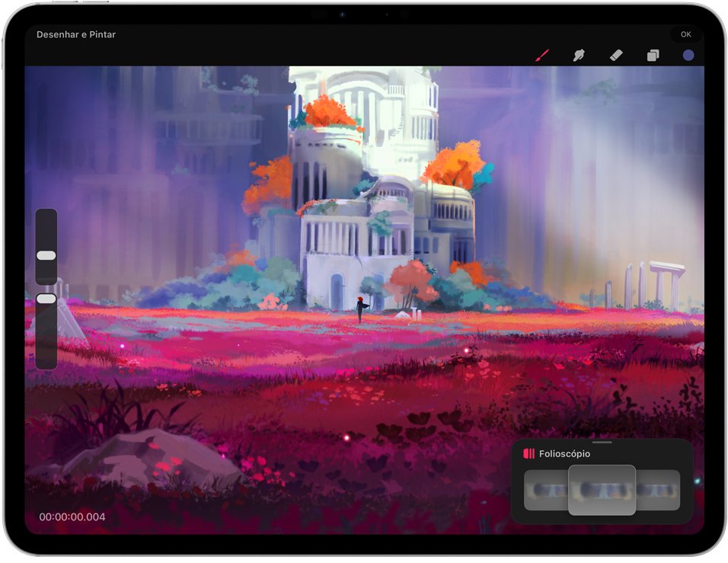The width and height of the screenshot is (728, 563).
Task: Click the Folioscópio panel label
Action: tap(564, 454)
